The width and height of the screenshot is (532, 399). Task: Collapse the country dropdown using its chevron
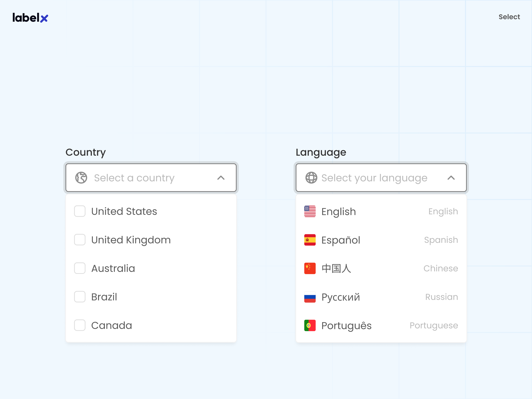coord(221,178)
